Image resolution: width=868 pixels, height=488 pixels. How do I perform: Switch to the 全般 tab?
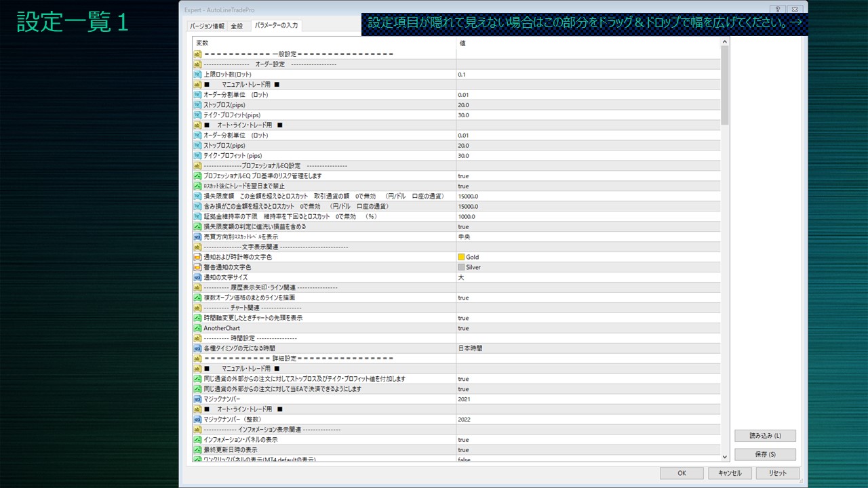(237, 26)
